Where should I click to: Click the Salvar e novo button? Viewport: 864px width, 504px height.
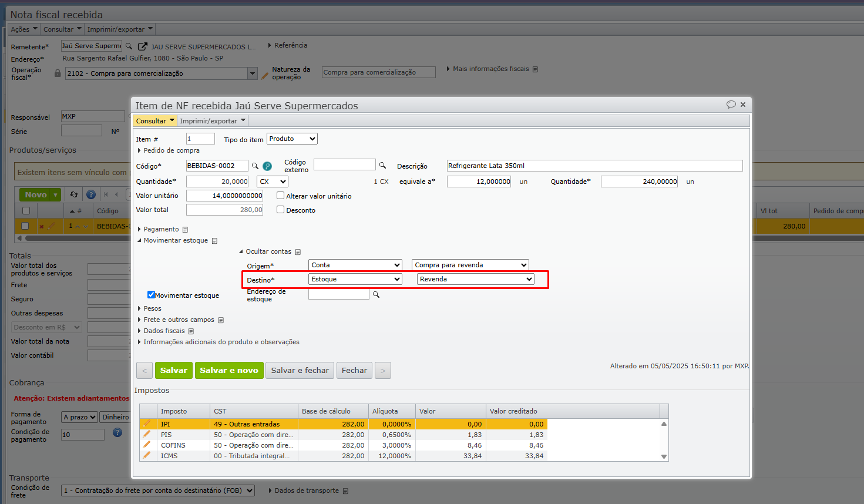coord(229,371)
